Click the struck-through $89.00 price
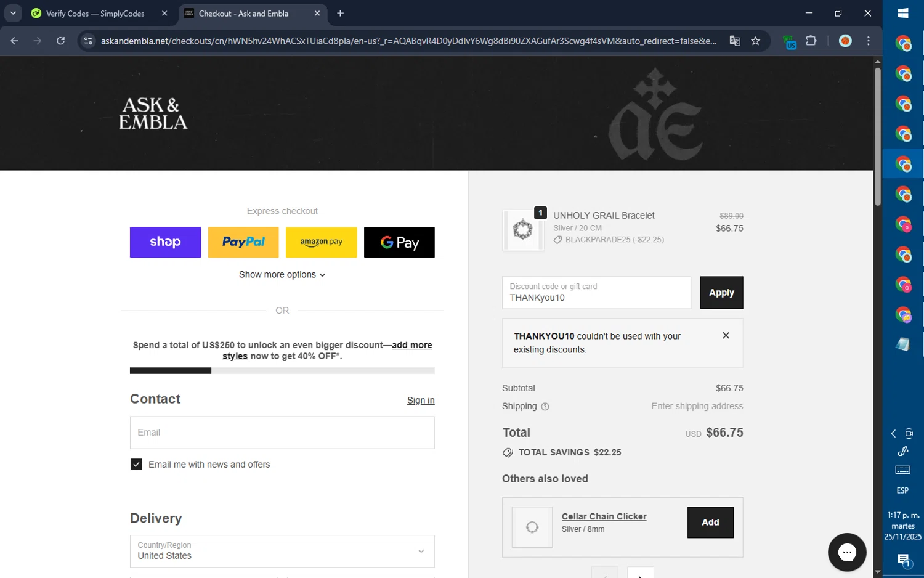The width and height of the screenshot is (924, 578). [x=731, y=216]
